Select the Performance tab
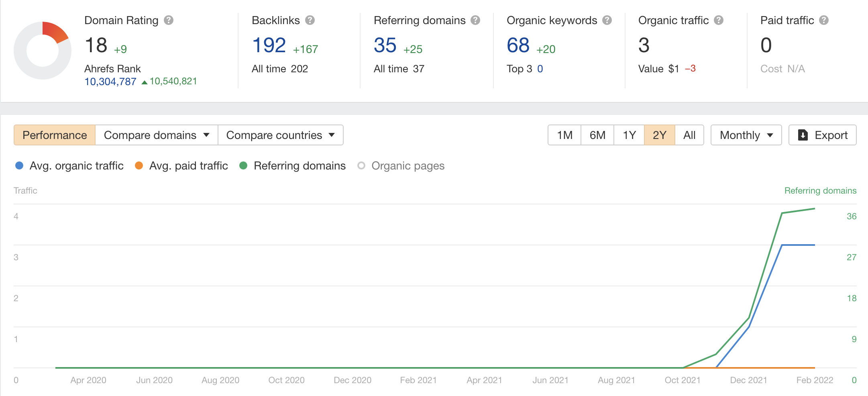 pos(55,135)
